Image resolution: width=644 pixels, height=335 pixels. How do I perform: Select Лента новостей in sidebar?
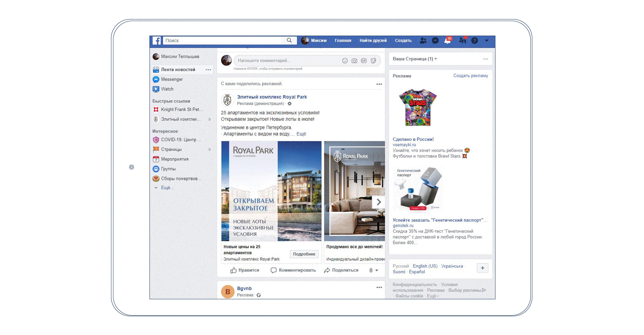pyautogui.click(x=178, y=70)
